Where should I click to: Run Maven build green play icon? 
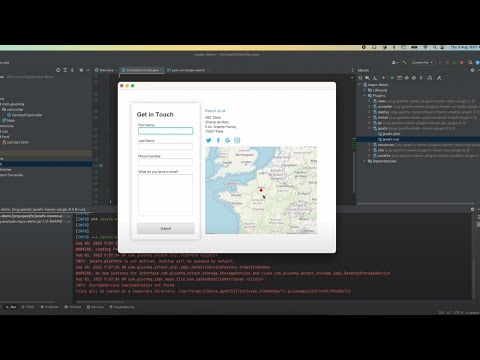point(392,78)
